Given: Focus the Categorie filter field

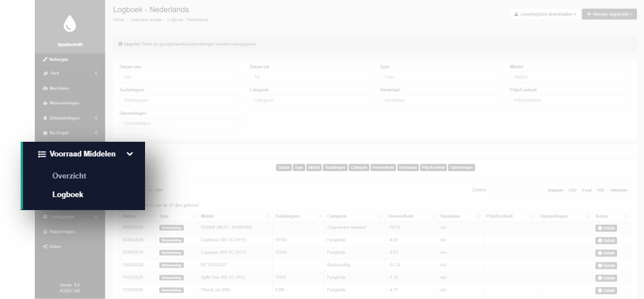Looking at the screenshot, I should coord(310,101).
